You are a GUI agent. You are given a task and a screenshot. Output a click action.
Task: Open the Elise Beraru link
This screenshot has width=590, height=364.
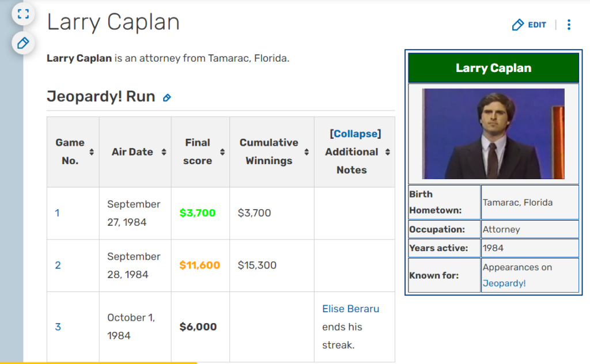point(350,309)
